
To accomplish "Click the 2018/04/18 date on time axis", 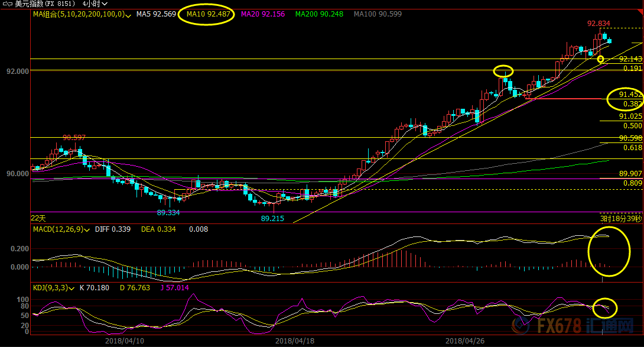I will [293, 340].
